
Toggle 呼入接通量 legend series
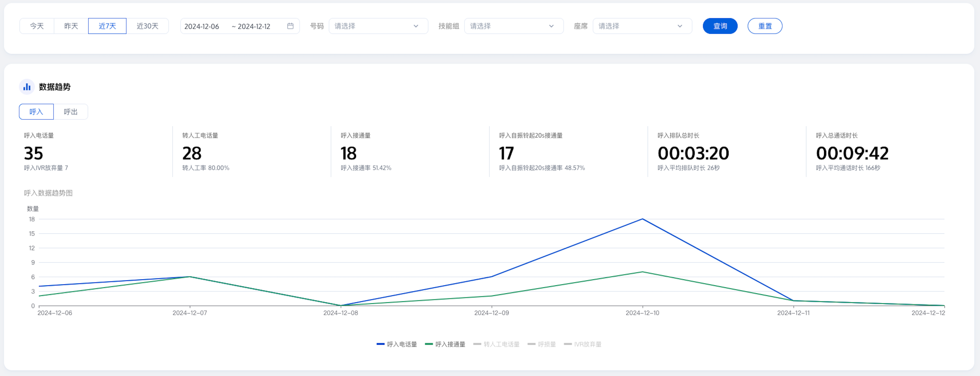(445, 344)
